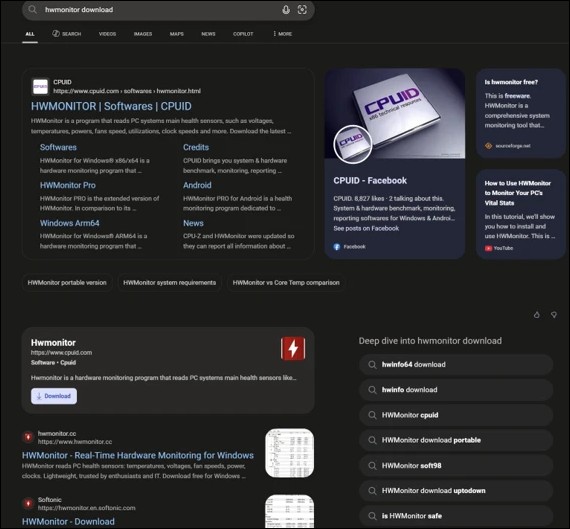The height and width of the screenshot is (529, 570).
Task: Open the Softwares sitelink
Action: pos(58,147)
